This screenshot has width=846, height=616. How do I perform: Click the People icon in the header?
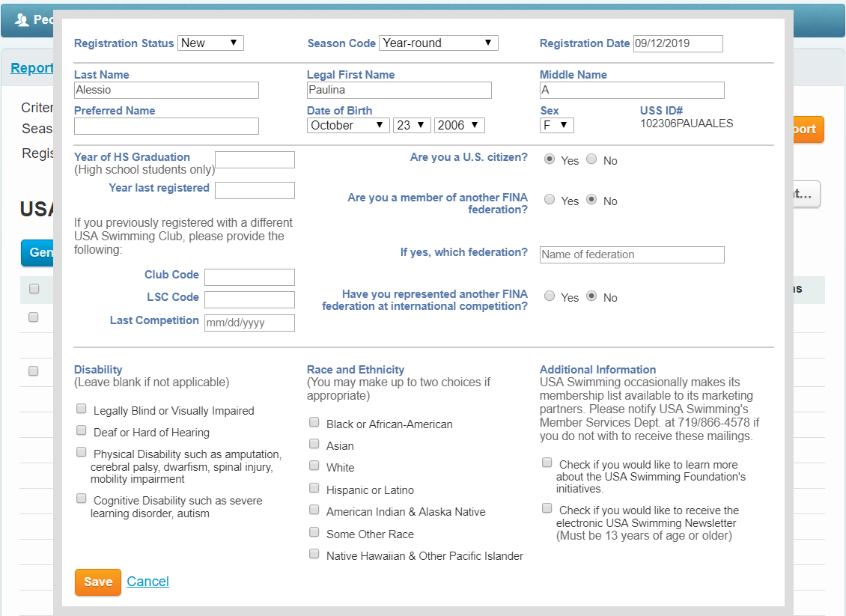coord(22,20)
